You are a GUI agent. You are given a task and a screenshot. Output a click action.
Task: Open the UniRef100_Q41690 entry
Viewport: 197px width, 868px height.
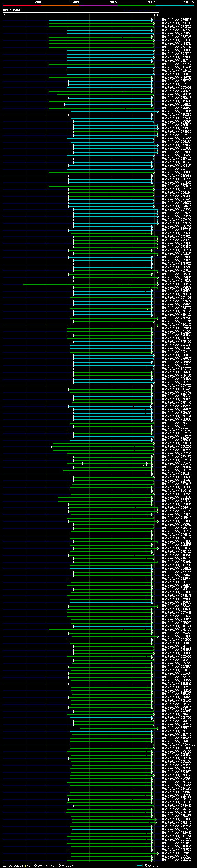(177, 67)
